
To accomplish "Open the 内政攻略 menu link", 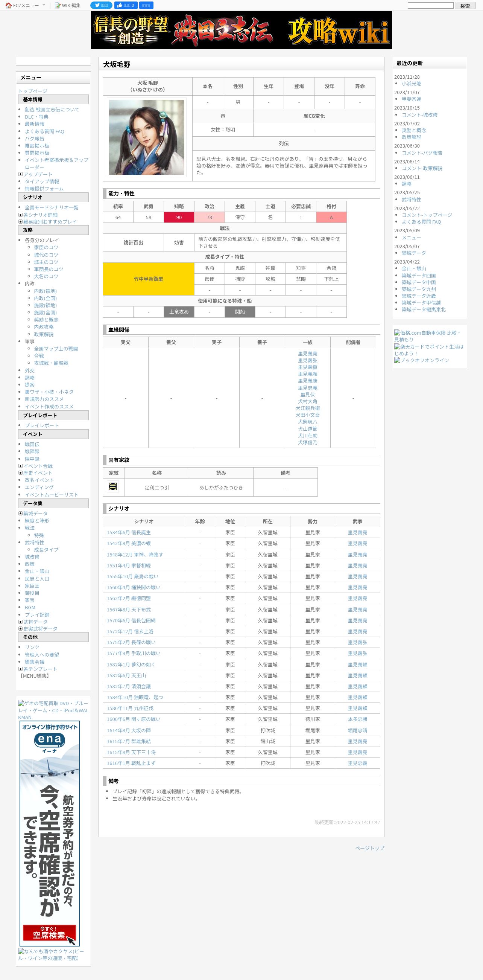I will coord(44,327).
